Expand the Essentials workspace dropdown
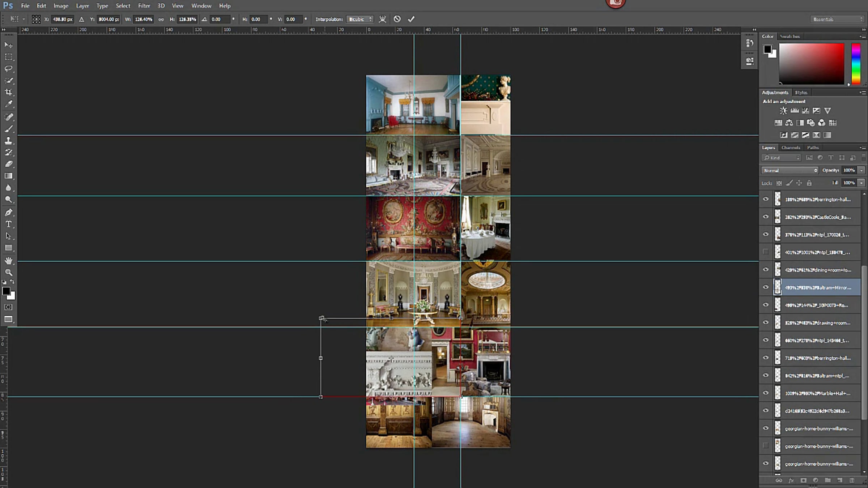The width and height of the screenshot is (868, 488). pos(838,19)
